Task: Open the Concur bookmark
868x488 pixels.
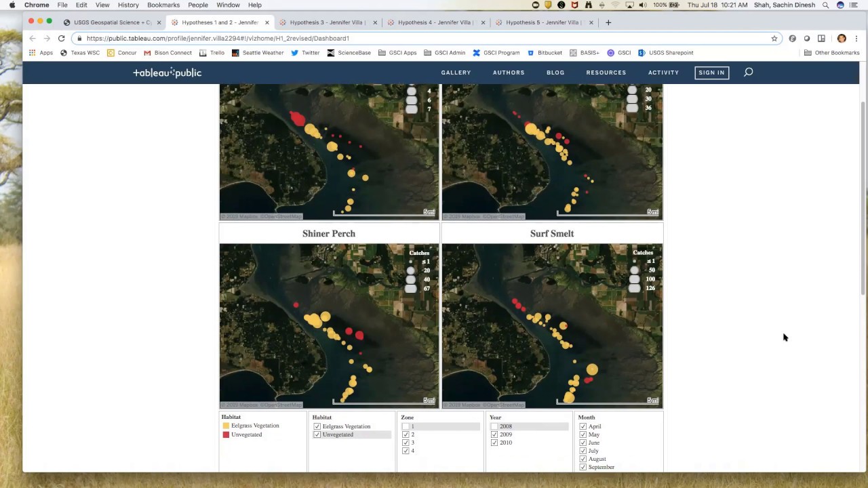Action: click(x=122, y=53)
